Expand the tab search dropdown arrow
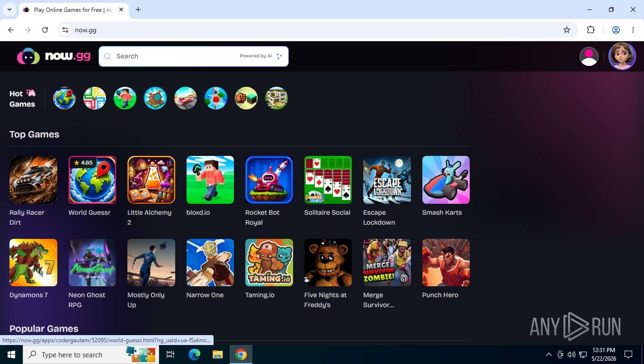This screenshot has width=644, height=364. pyautogui.click(x=9, y=9)
